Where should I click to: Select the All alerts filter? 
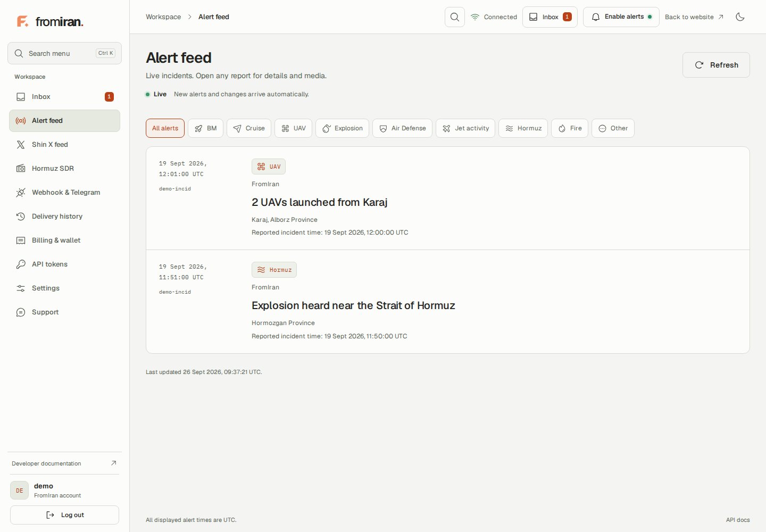165,128
